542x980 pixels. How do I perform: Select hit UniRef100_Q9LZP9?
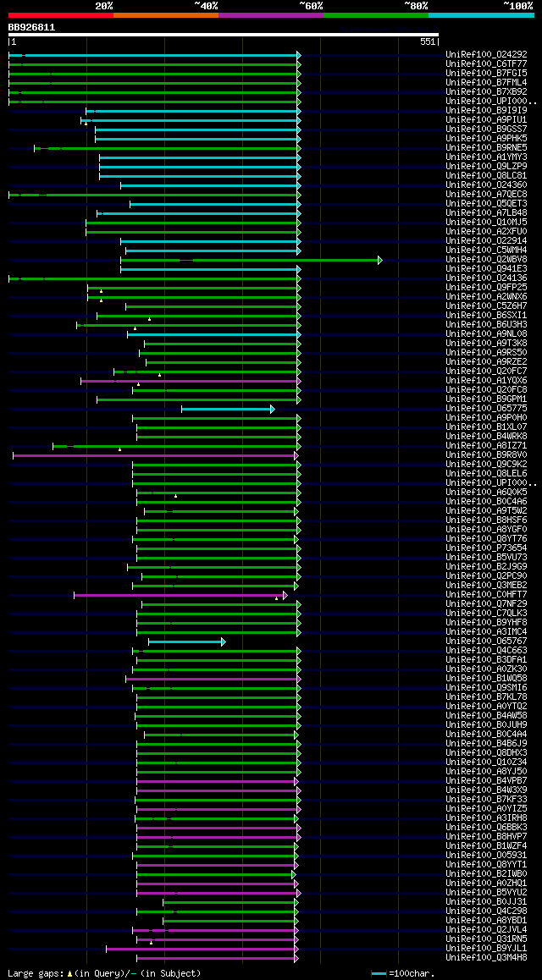coord(486,166)
